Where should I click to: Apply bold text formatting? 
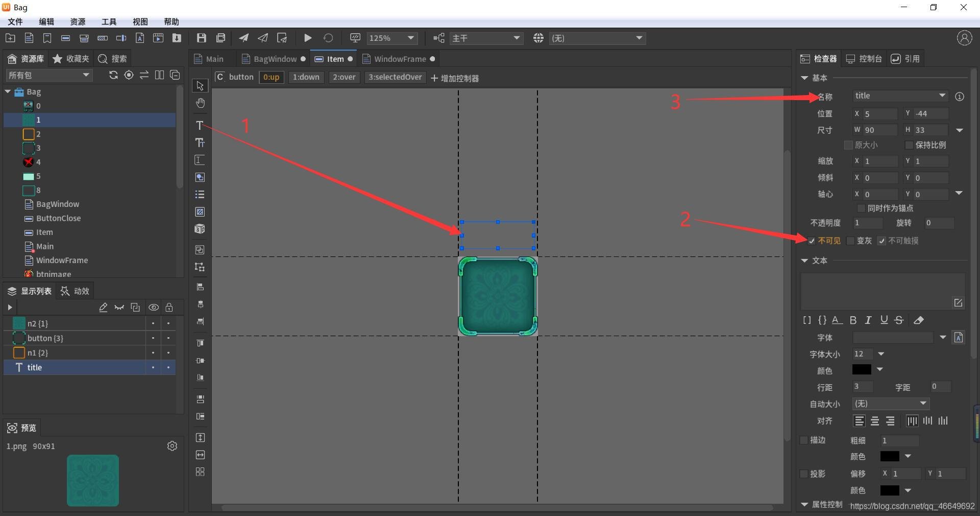853,320
